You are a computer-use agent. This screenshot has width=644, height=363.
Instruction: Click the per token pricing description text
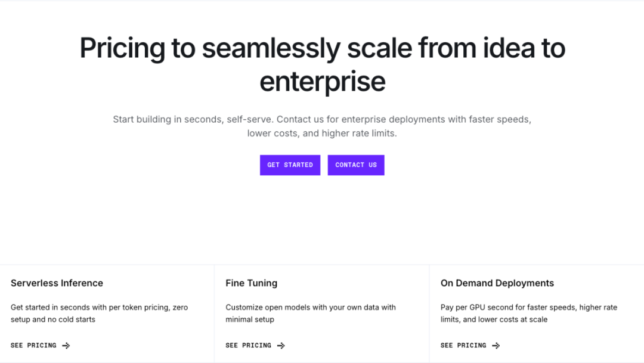click(x=99, y=314)
